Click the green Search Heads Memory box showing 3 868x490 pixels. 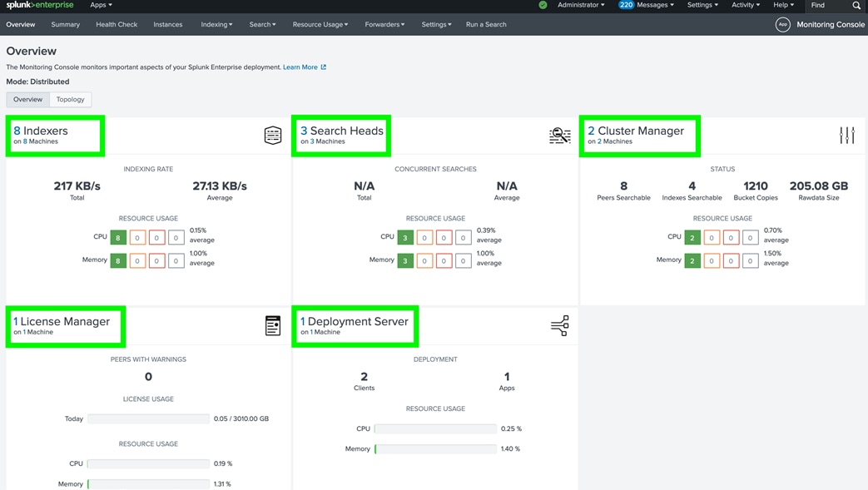tap(405, 260)
